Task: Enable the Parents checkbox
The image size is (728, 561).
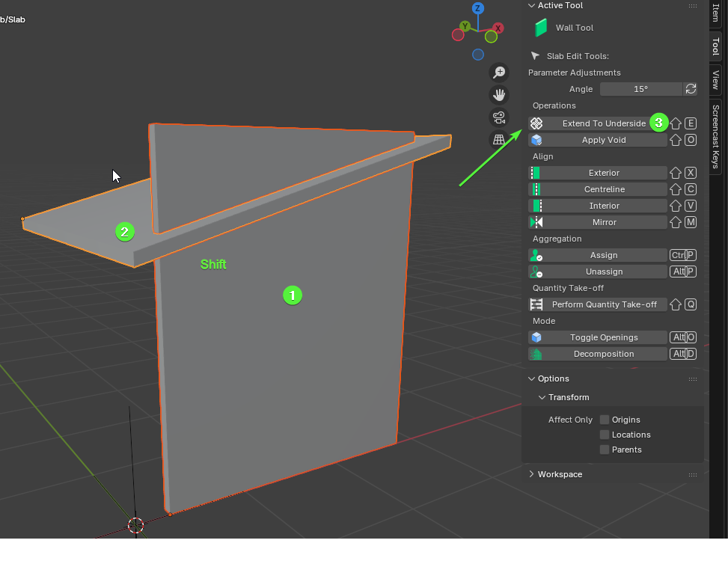Action: tap(605, 449)
